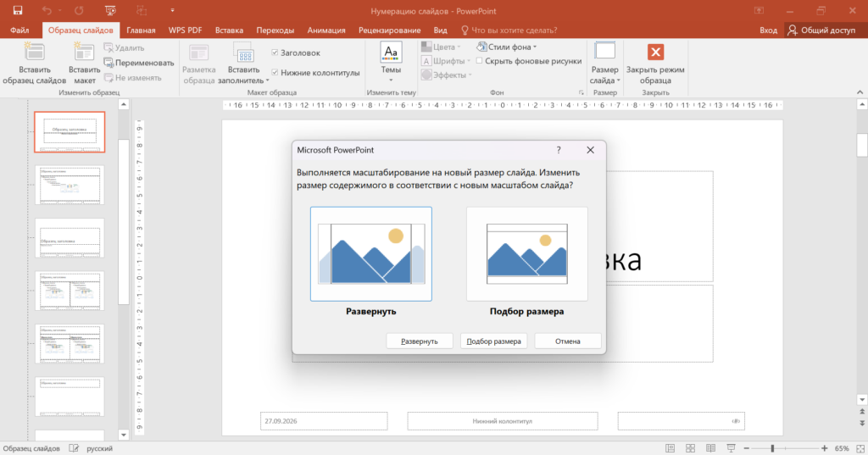Switch to Рецензирование tab
Screen dimensions: 868x455
389,30
